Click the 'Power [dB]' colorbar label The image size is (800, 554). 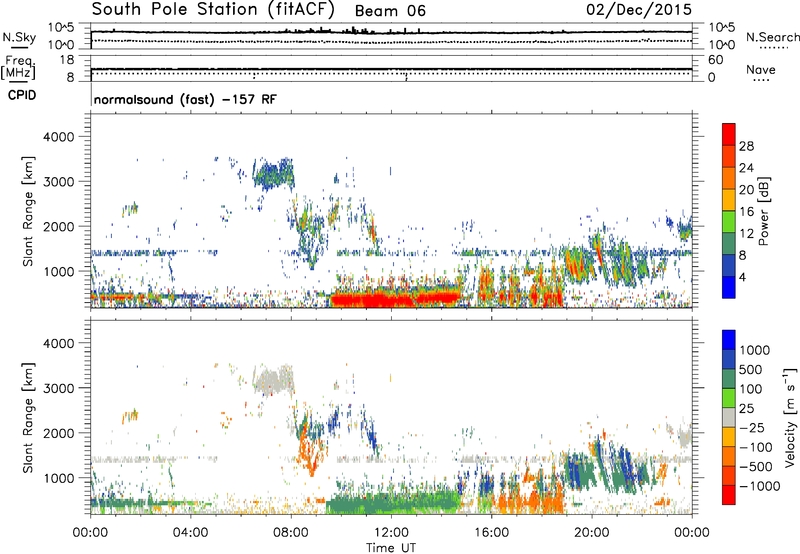tap(763, 211)
